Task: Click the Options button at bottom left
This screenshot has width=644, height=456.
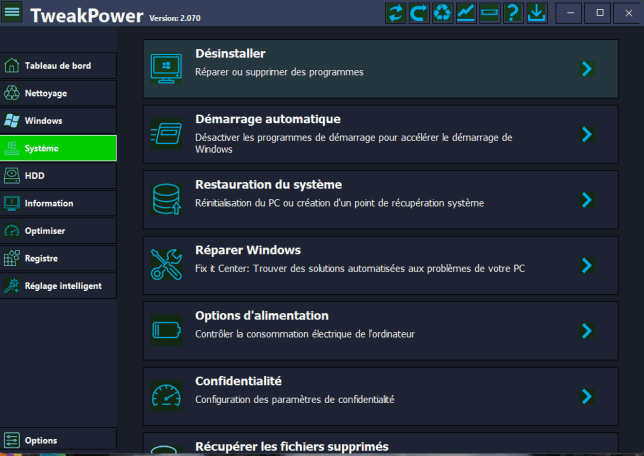Action: tap(58, 440)
